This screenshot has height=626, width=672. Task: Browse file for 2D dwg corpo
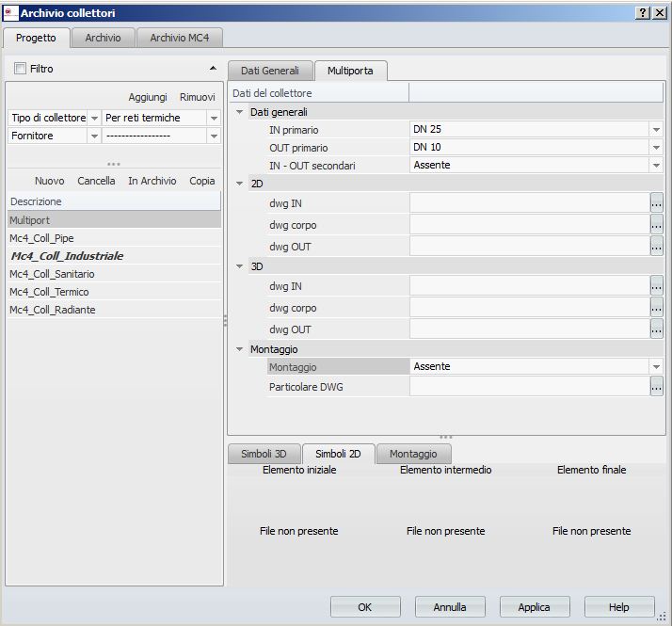coord(657,225)
